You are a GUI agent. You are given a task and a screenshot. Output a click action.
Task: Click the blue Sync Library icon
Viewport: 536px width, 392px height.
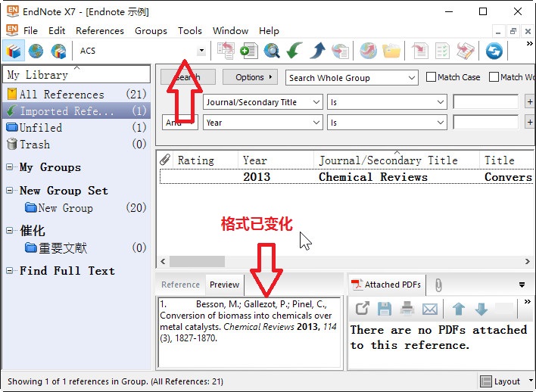coord(494,51)
